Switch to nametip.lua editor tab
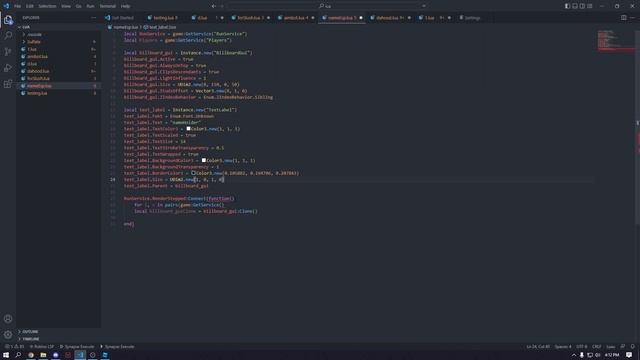This screenshot has height=360, width=640. 342,18
